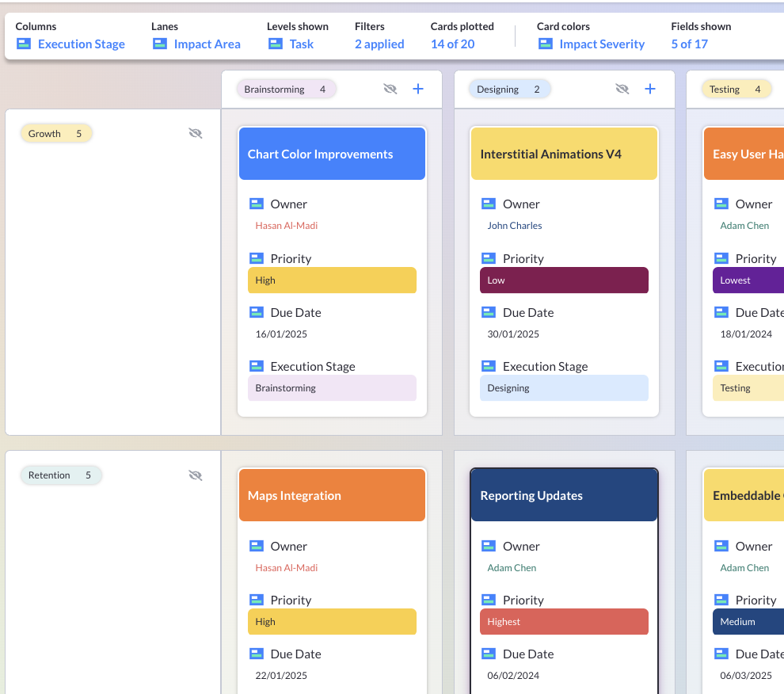Click the Levels shown icon beside Task
Screen dimensions: 784x694
[x=276, y=44]
